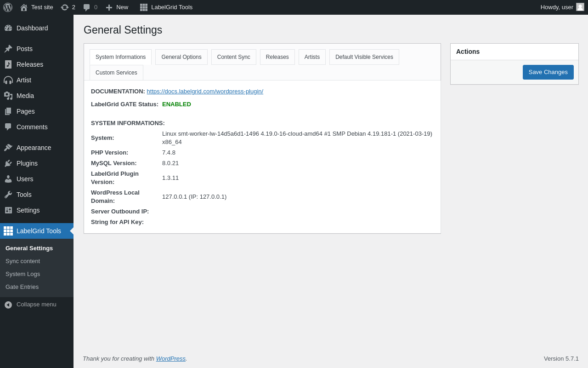
Task: Click the Tools wrench icon
Action: point(8,195)
